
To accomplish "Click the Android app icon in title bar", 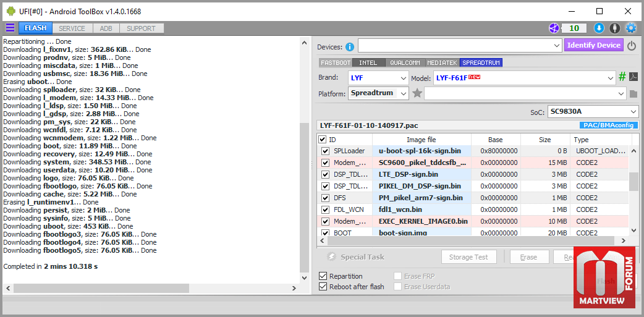I will point(11,11).
